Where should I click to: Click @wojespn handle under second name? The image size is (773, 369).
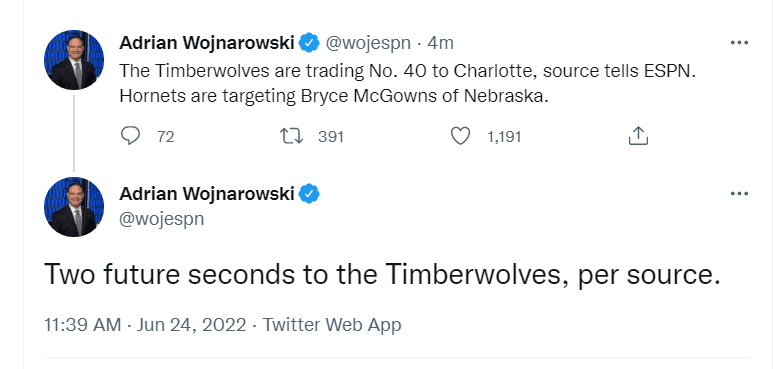coord(162,218)
